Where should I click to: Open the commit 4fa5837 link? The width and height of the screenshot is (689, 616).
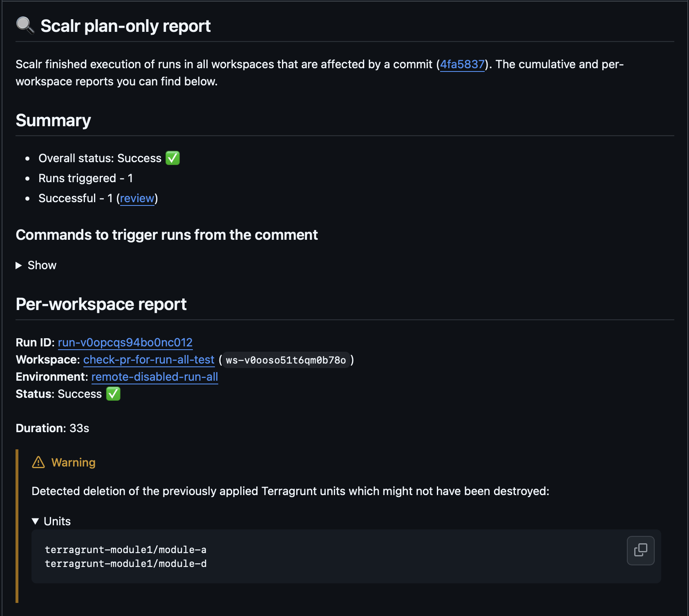coord(462,65)
